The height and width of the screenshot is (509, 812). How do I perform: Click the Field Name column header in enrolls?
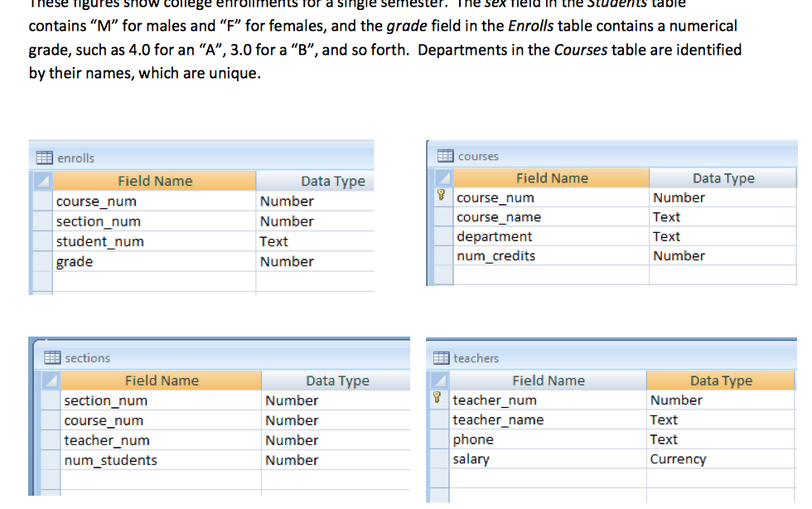tap(155, 180)
